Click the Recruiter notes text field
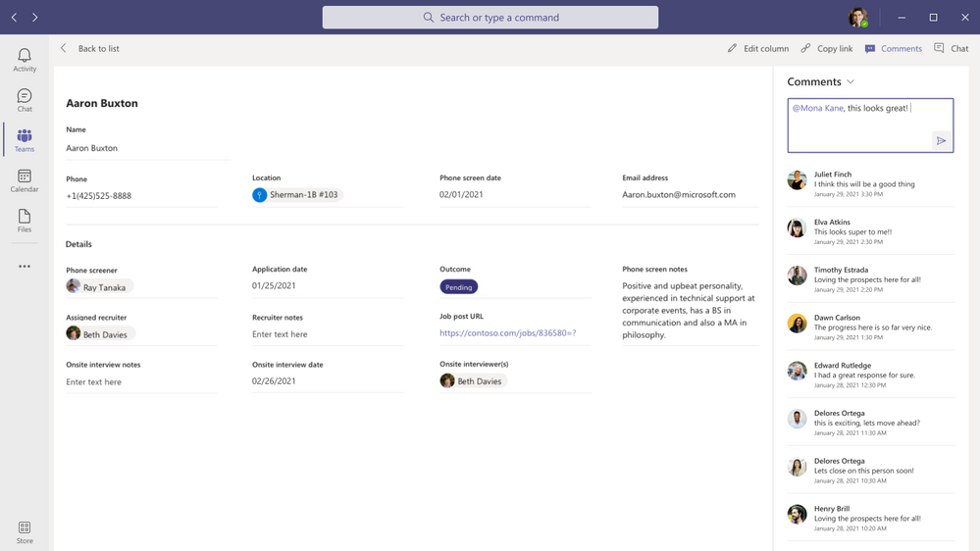This screenshot has height=551, width=980. pos(328,334)
